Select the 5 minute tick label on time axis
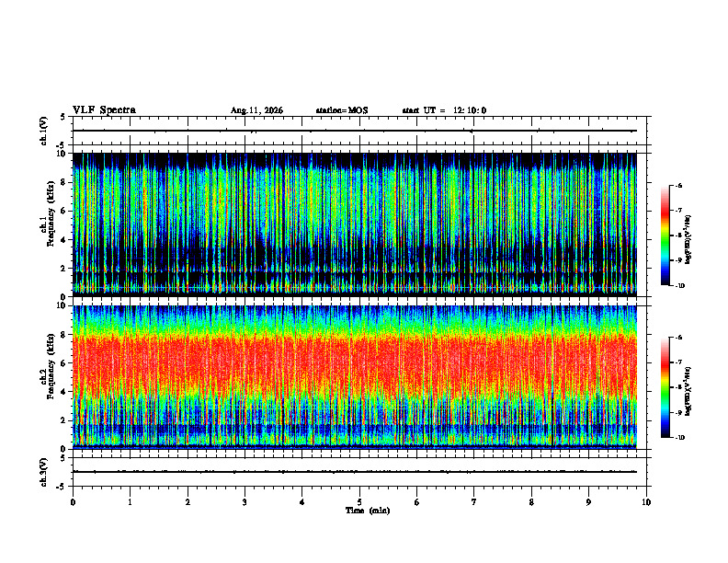The height and width of the screenshot is (563, 728). pos(359,502)
